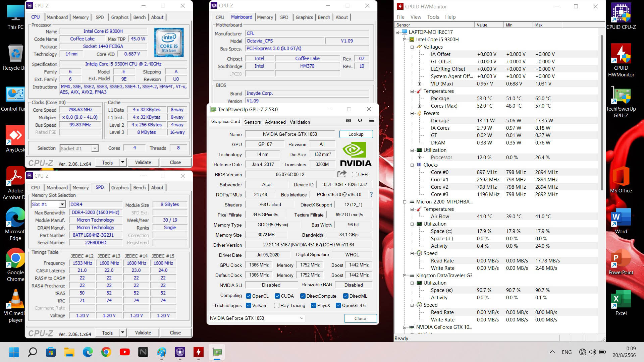Open CPUID CPU-Z desktop shortcut
This screenshot has width=644, height=362.
(621, 16)
